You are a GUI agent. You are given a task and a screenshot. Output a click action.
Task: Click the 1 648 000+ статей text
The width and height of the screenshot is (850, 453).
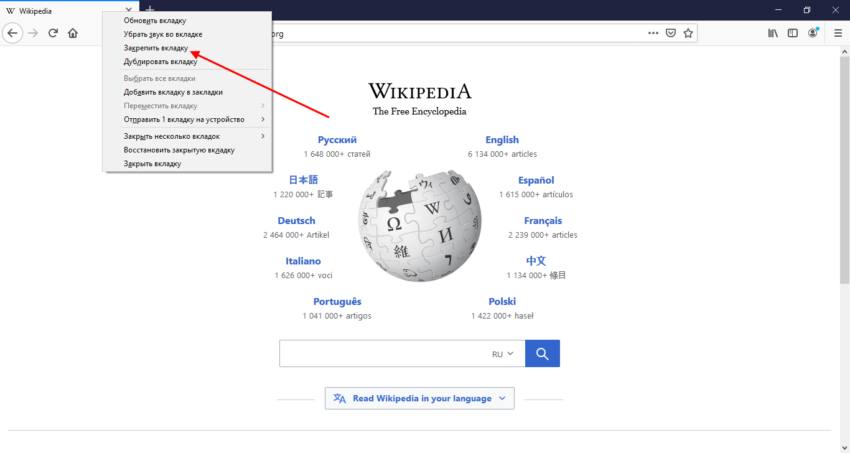[337, 154]
